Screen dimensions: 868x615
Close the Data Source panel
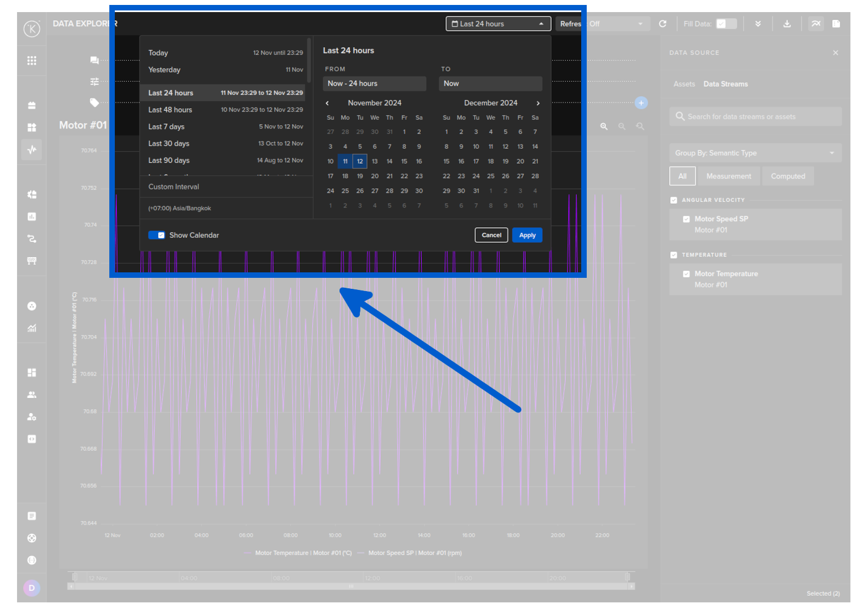(x=835, y=53)
